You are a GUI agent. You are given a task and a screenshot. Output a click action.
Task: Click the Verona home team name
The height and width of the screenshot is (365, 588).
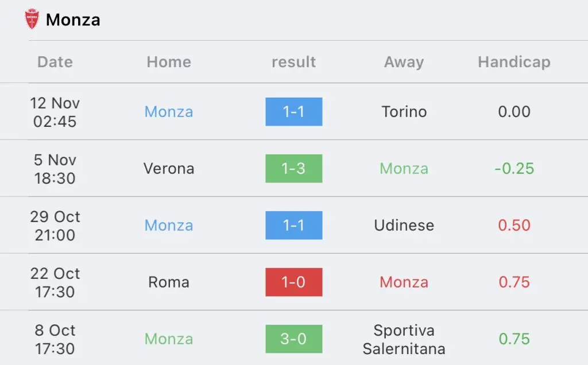coord(169,169)
